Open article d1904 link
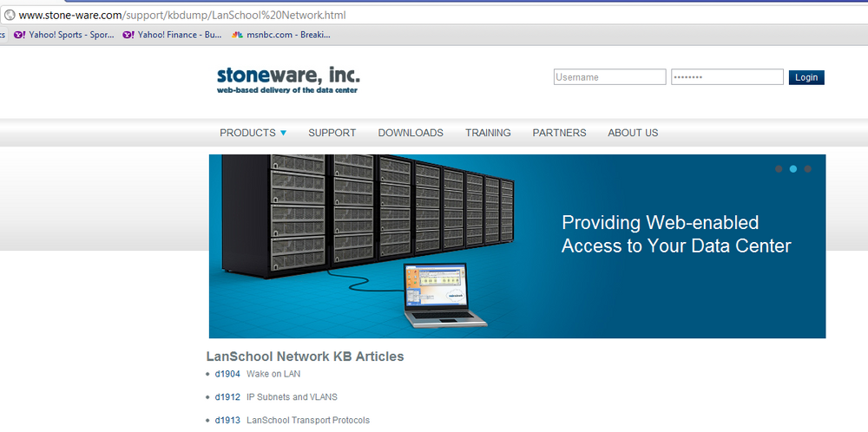 click(227, 374)
